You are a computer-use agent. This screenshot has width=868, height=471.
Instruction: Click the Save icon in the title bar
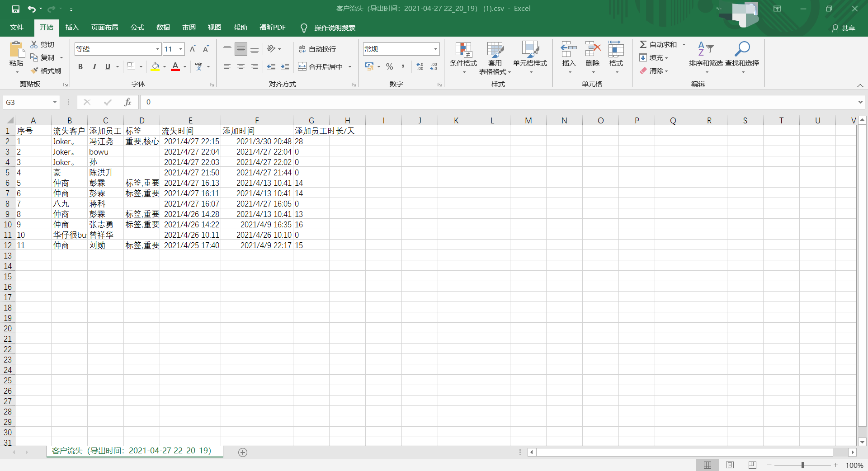point(16,9)
